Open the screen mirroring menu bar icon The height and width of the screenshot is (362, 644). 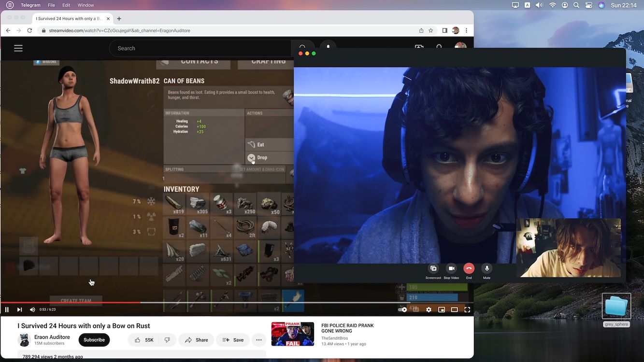[515, 5]
